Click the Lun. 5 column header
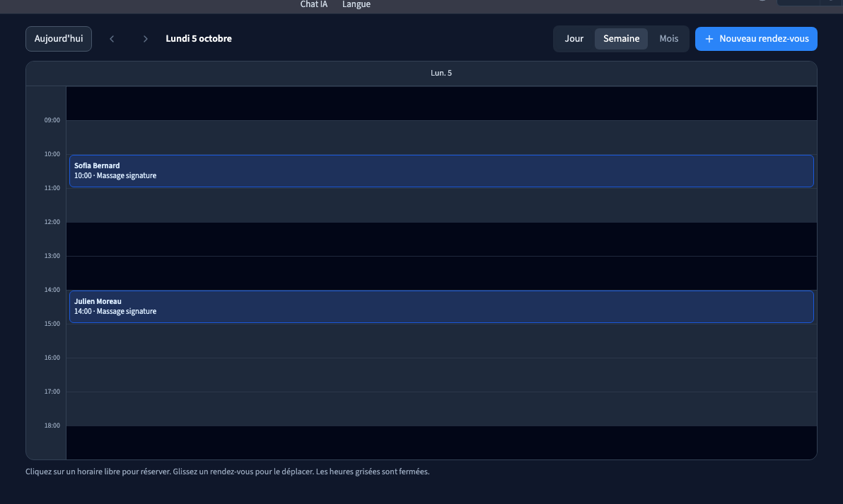This screenshot has height=504, width=843. (441, 73)
